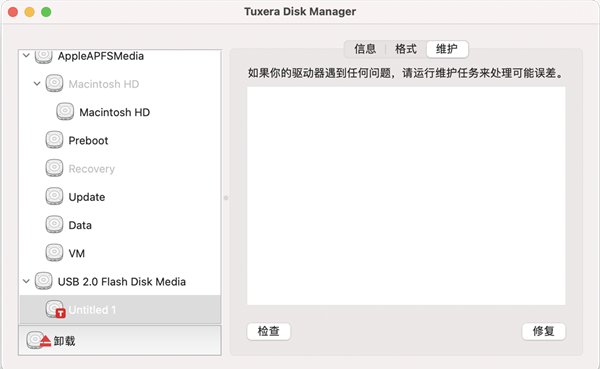600x369 pixels.
Task: Collapse the USB 2.0 Flash Disk Media chevron
Action: (x=26, y=281)
